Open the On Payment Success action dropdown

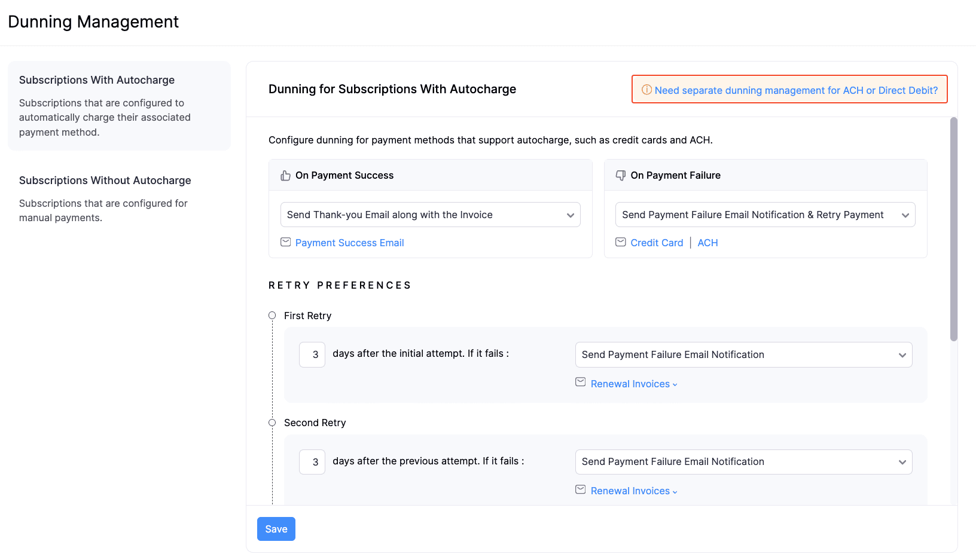430,215
